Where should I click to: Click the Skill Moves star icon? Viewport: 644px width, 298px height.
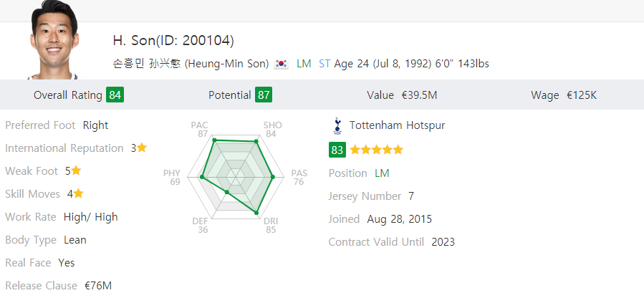79,193
